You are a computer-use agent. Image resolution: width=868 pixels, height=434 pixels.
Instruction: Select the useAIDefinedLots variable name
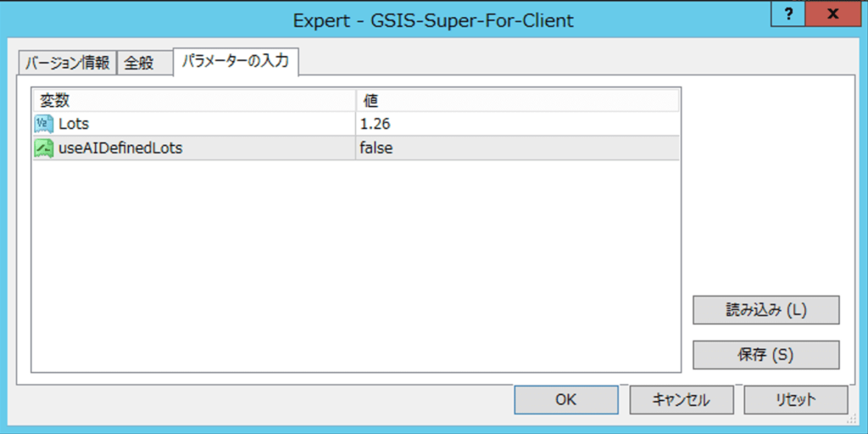[x=120, y=148]
